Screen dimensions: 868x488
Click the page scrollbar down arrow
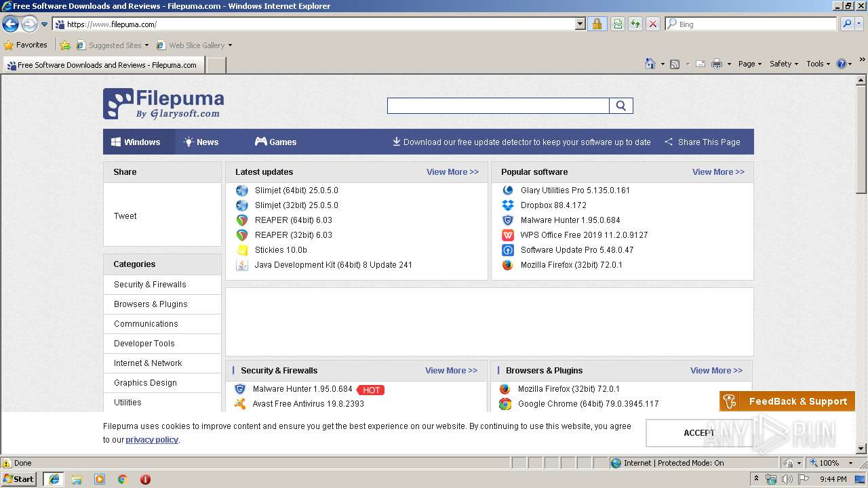[x=862, y=448]
